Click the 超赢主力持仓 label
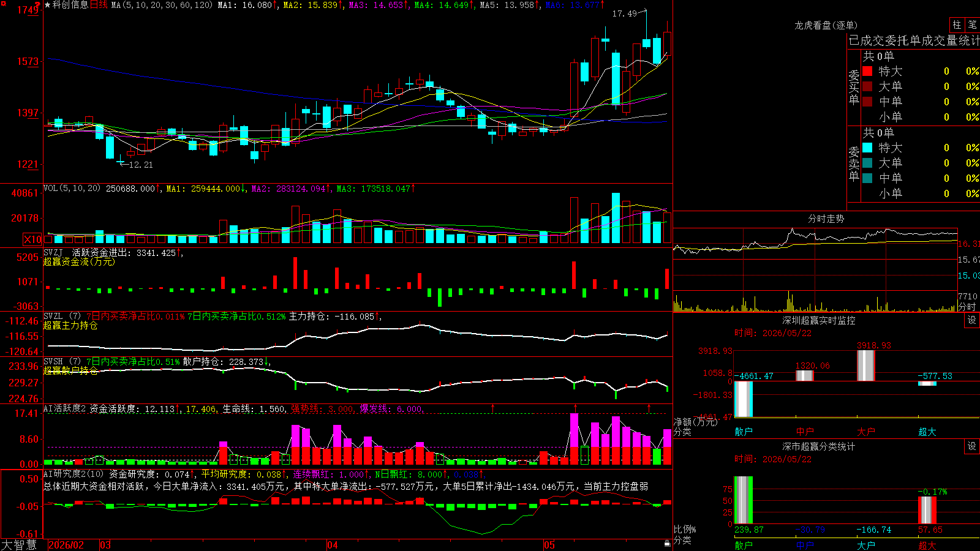The height and width of the screenshot is (551, 980). pos(70,325)
